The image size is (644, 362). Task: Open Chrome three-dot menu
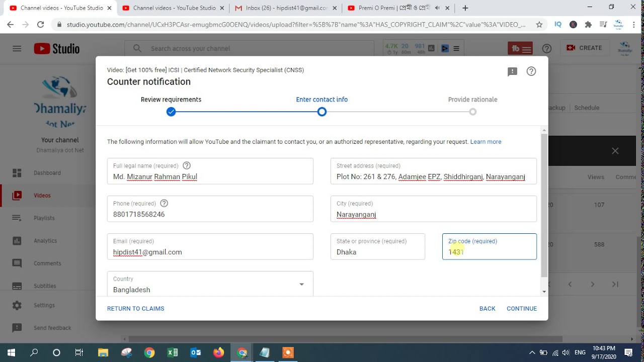[x=634, y=24]
